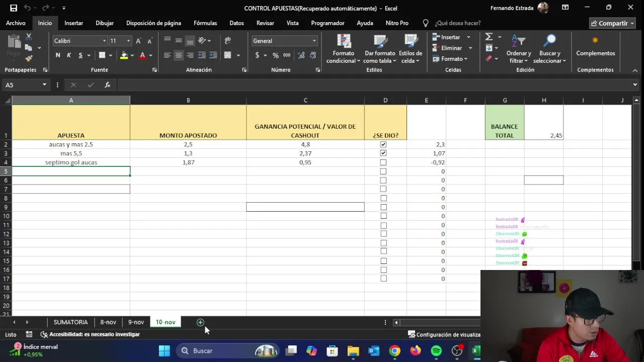Viewport: 644px width, 362px height.
Task: Check the checkbox in row 10
Action: (x=383, y=216)
